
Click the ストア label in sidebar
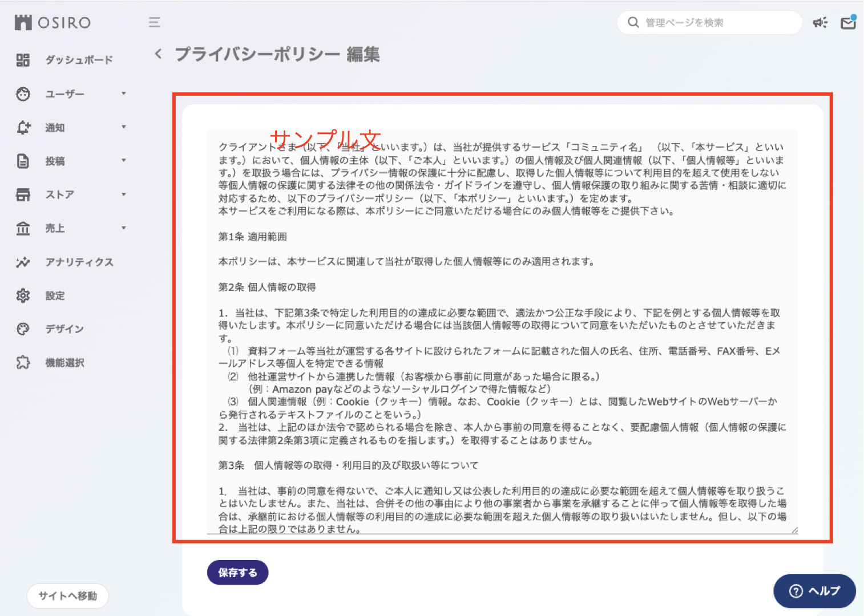[60, 195]
